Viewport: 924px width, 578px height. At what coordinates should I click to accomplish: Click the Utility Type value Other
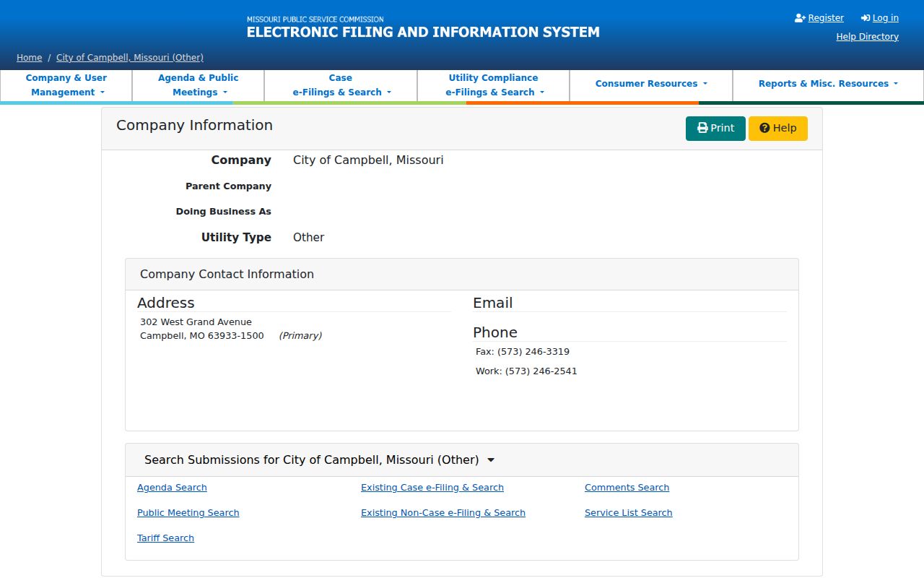(308, 238)
